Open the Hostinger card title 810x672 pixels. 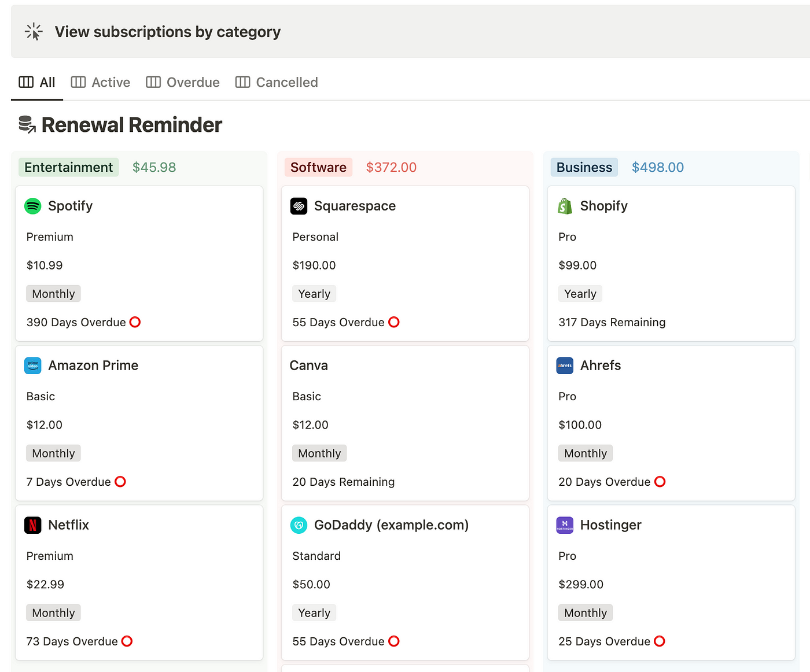(x=611, y=525)
